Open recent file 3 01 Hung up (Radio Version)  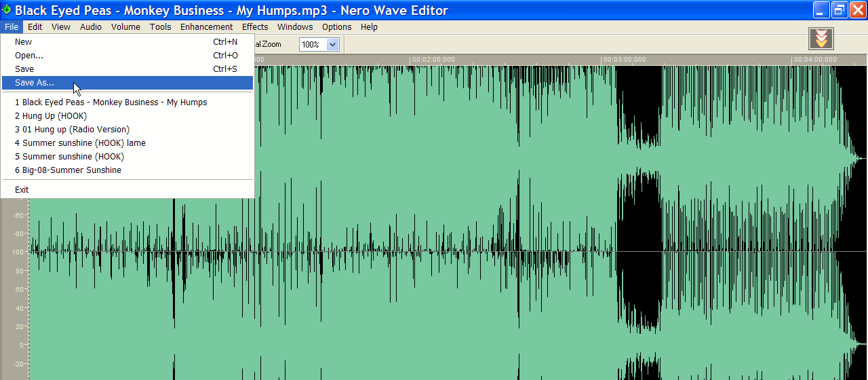click(x=127, y=130)
